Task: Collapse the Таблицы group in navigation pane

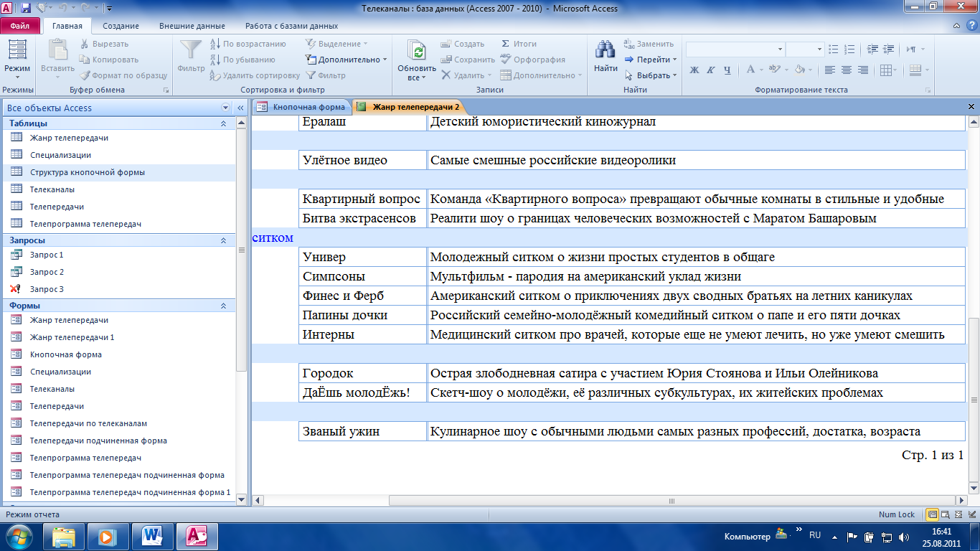Action: coord(223,123)
